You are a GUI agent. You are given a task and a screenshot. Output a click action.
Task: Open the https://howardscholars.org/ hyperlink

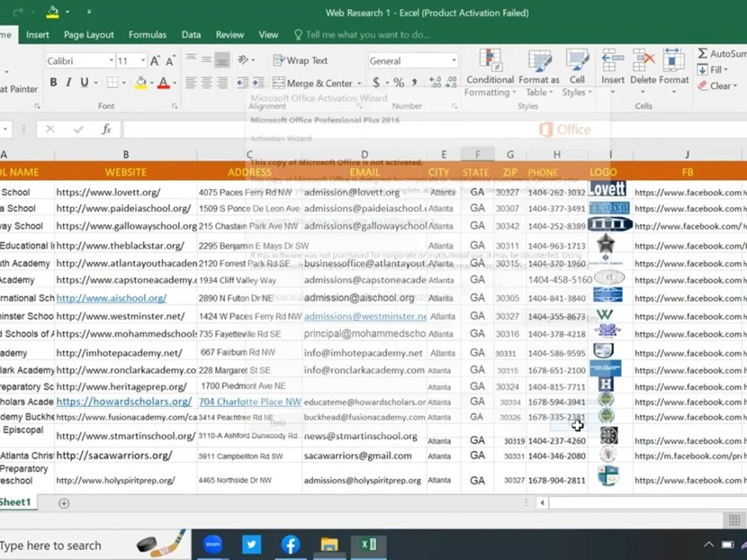[124, 402]
